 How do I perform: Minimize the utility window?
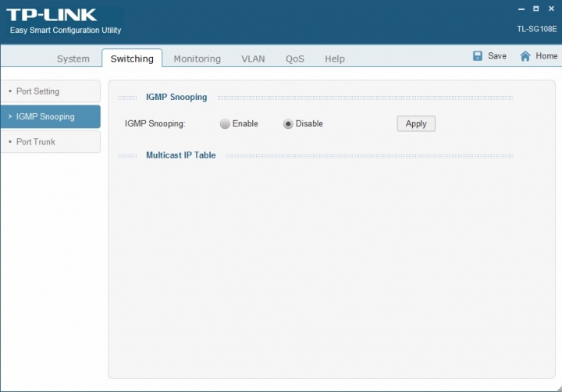coord(521,9)
